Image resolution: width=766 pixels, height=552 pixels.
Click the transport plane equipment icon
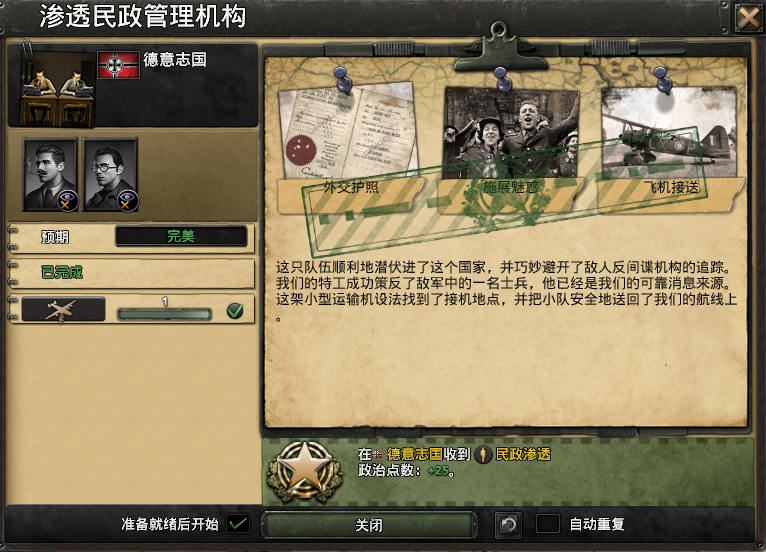point(63,310)
